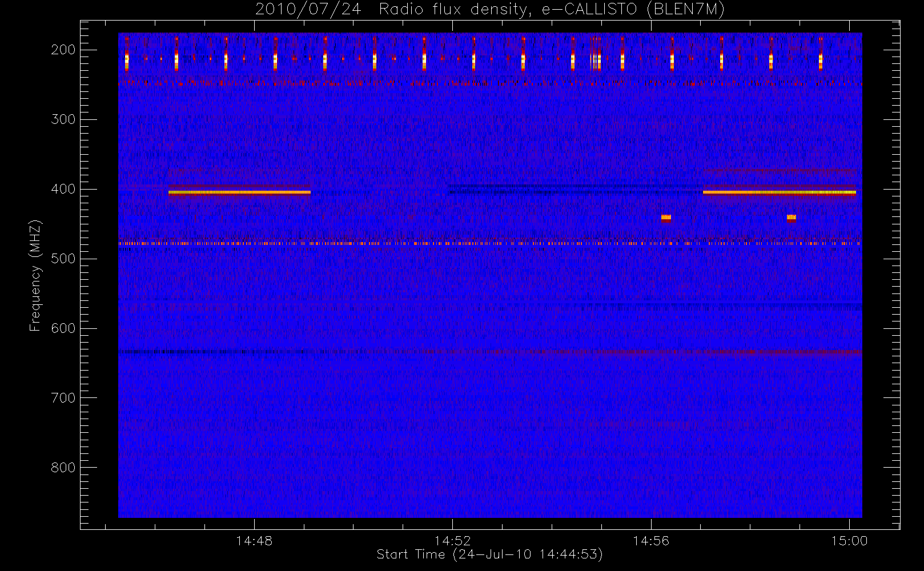The height and width of the screenshot is (571, 924).
Task: Click the 14:56 time tick label
Action: (x=651, y=541)
